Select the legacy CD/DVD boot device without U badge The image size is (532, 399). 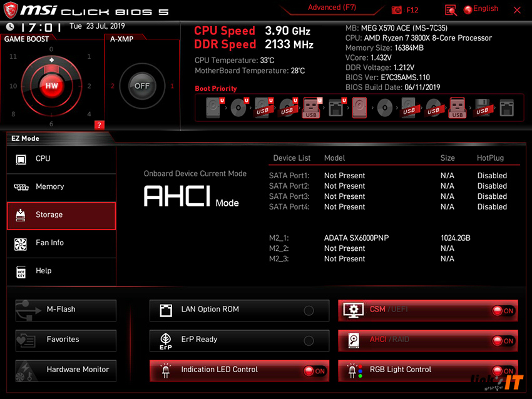point(384,108)
